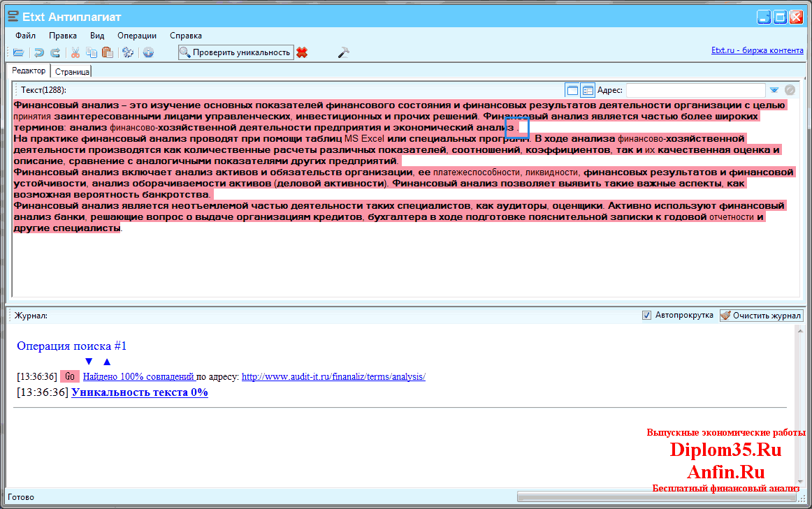Toggle the plain text view mode button
Screen dimensions: 812x509
point(572,90)
